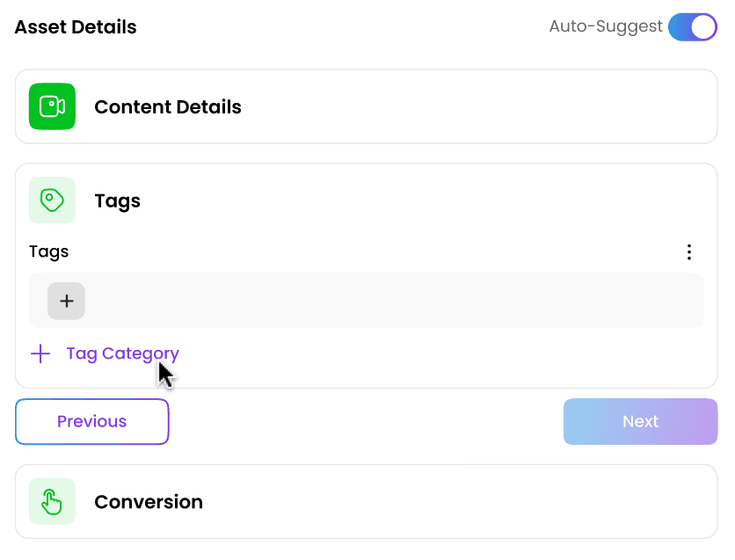Viewport: 735px width, 560px height.
Task: Click the Conversion hand-tap icon
Action: [x=52, y=502]
